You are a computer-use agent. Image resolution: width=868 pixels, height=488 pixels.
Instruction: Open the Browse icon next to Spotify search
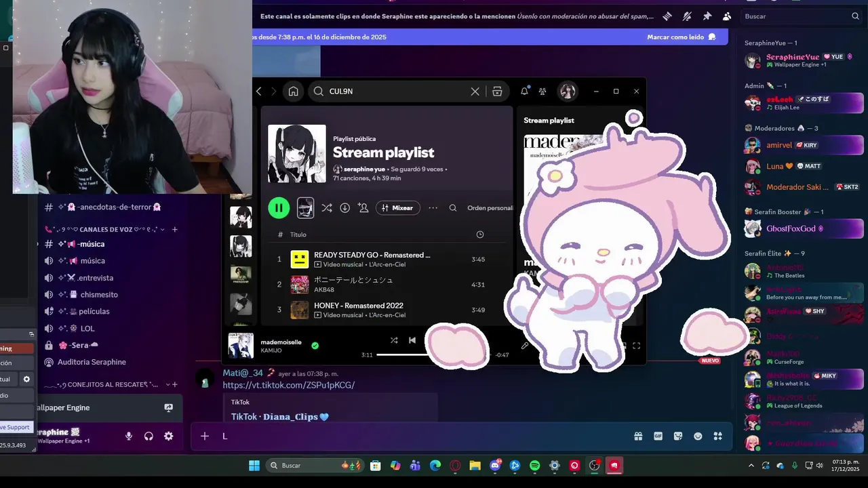pyautogui.click(x=497, y=91)
